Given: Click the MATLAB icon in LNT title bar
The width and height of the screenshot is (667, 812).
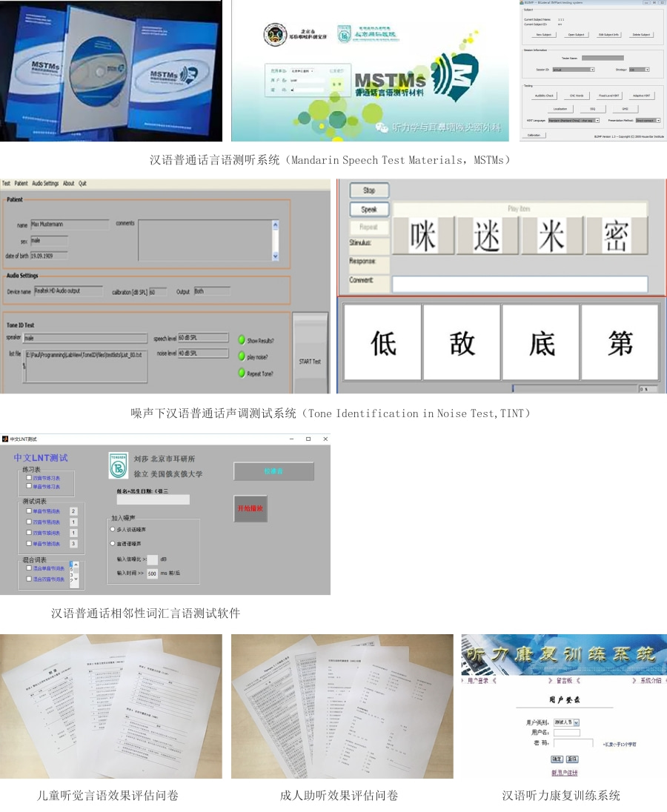Looking at the screenshot, I should coord(4,439).
